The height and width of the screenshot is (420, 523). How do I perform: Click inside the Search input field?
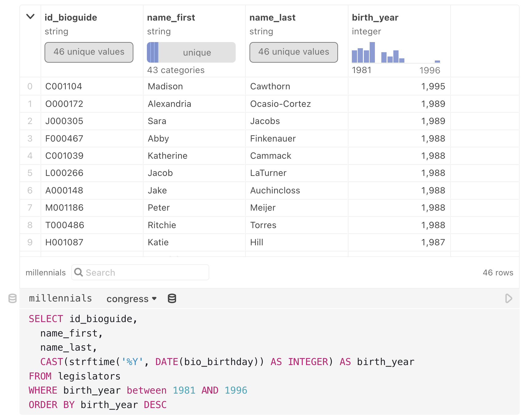click(x=138, y=272)
